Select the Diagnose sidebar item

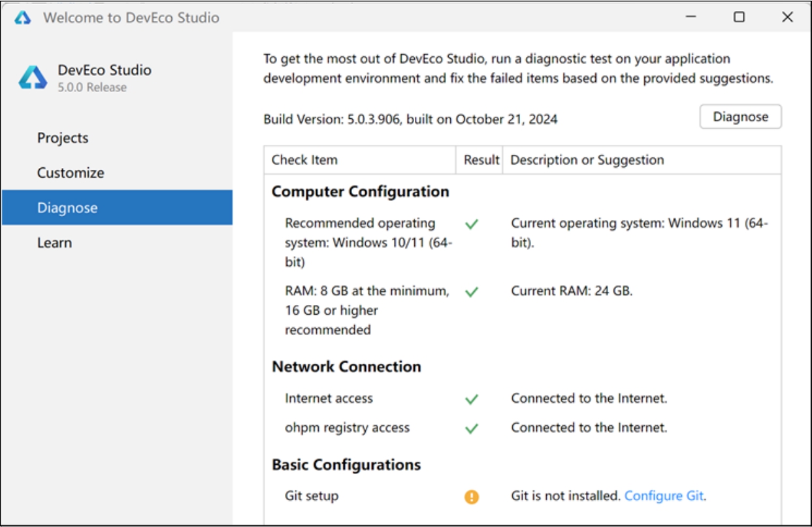tap(117, 208)
